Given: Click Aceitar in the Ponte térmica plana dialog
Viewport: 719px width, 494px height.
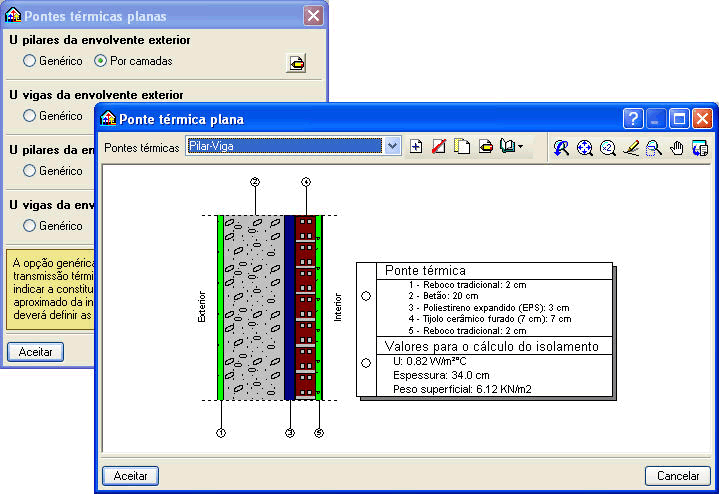Looking at the screenshot, I should (x=130, y=476).
